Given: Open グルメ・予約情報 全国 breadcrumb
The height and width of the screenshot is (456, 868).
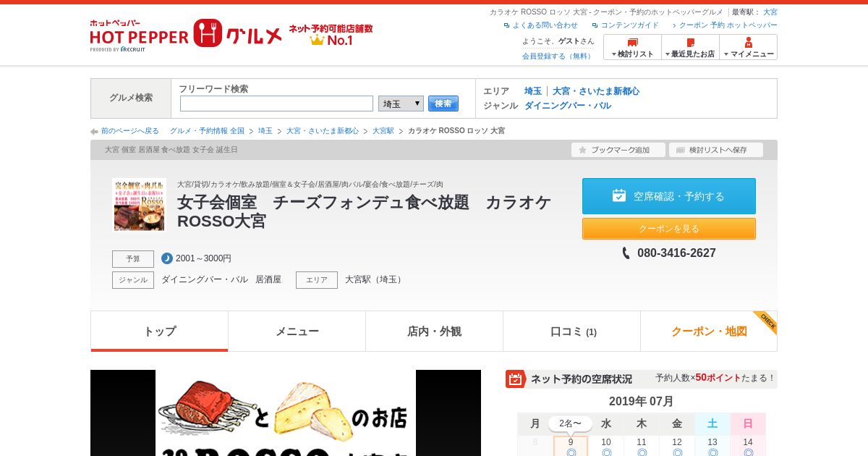Looking at the screenshot, I should point(207,131).
